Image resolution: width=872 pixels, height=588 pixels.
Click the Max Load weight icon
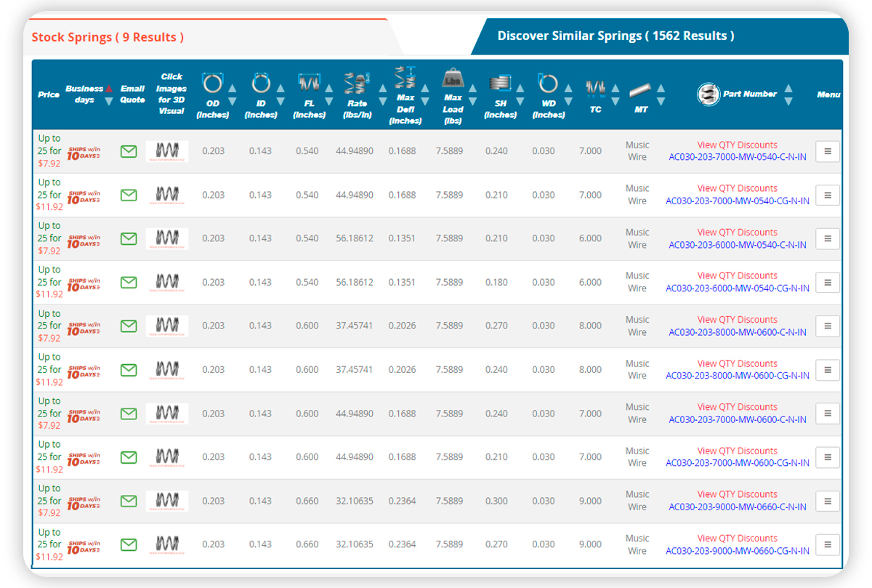[x=453, y=78]
